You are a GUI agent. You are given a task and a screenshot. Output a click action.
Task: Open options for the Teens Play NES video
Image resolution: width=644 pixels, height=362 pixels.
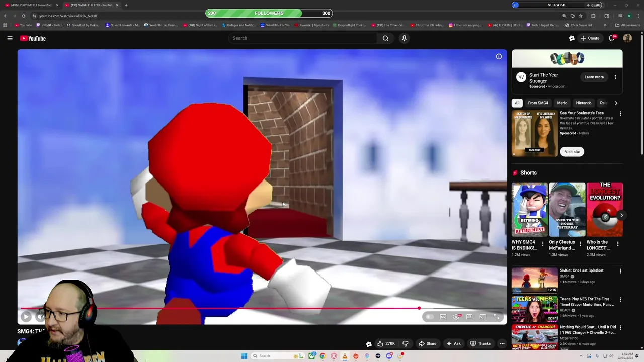click(620, 300)
